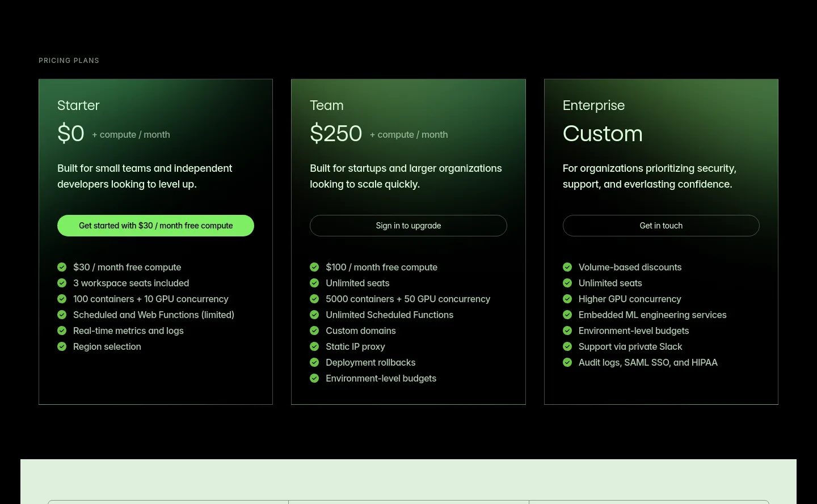Click the checkmark beside Unlimited Scheduled Functions
817x504 pixels.
(314, 315)
